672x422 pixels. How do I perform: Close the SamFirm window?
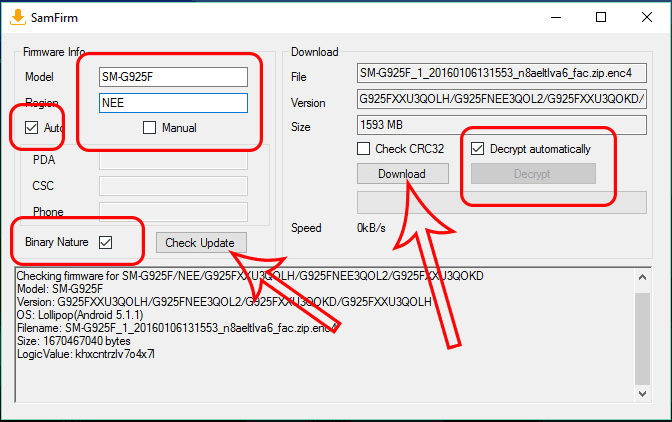point(647,17)
